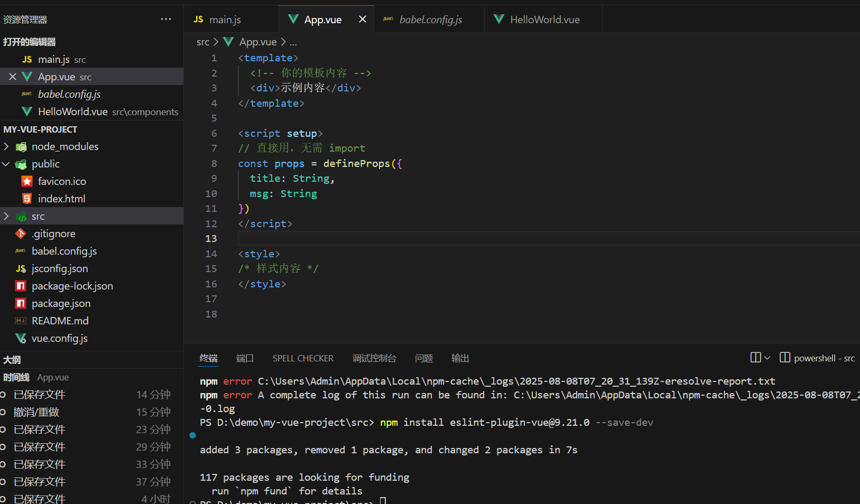This screenshot has height=504, width=860.
Task: Click the breadcrumb ellipsis segment
Action: (293, 42)
